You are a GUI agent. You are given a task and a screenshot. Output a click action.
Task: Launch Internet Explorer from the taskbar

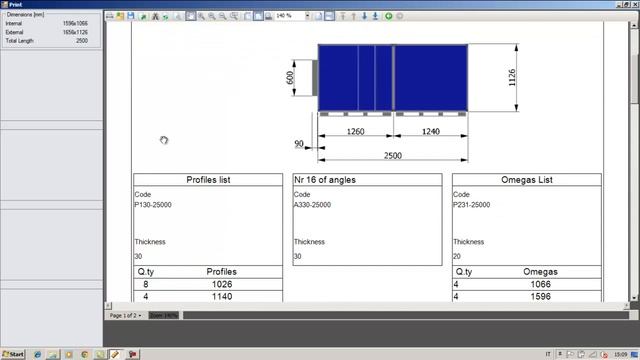click(38, 354)
